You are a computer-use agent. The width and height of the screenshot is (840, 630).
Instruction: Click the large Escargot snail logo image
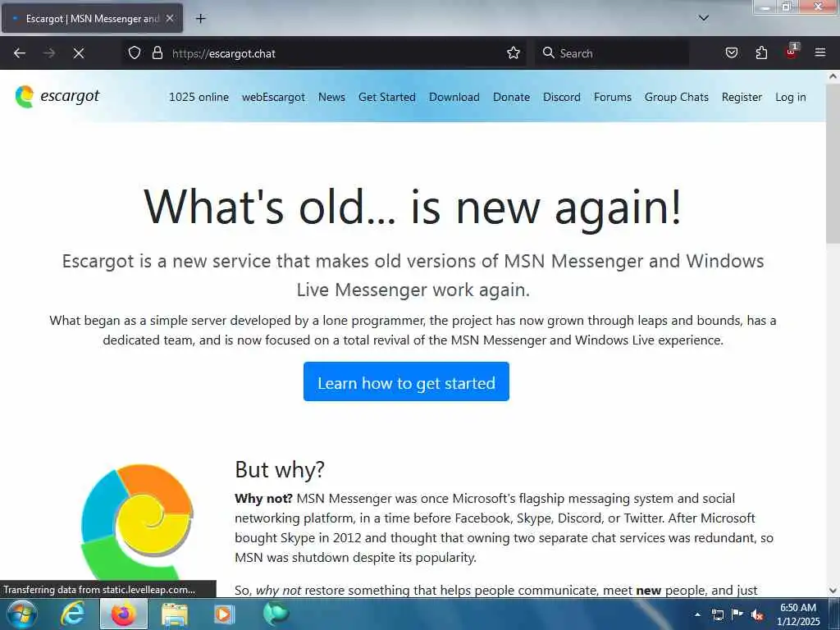pos(138,521)
